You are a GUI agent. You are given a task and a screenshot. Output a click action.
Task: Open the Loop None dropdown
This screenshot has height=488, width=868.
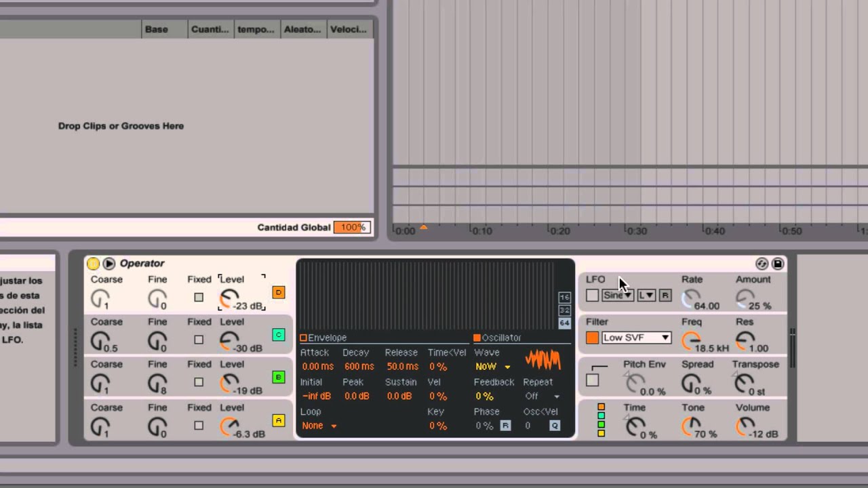(x=319, y=426)
